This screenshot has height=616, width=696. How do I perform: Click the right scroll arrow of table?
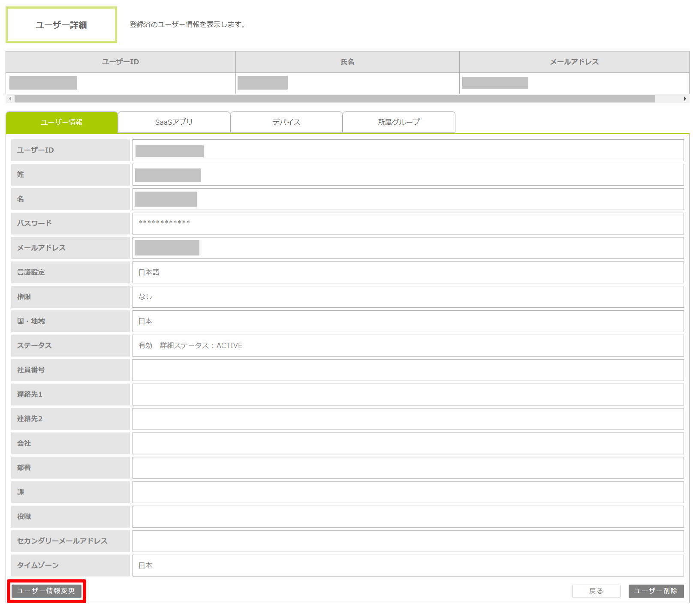pyautogui.click(x=685, y=99)
